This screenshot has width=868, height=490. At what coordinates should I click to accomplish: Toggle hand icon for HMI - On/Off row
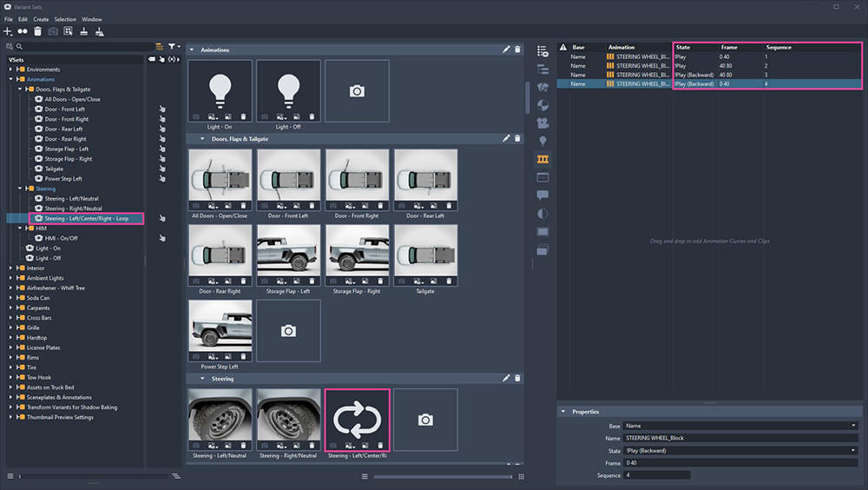point(162,238)
